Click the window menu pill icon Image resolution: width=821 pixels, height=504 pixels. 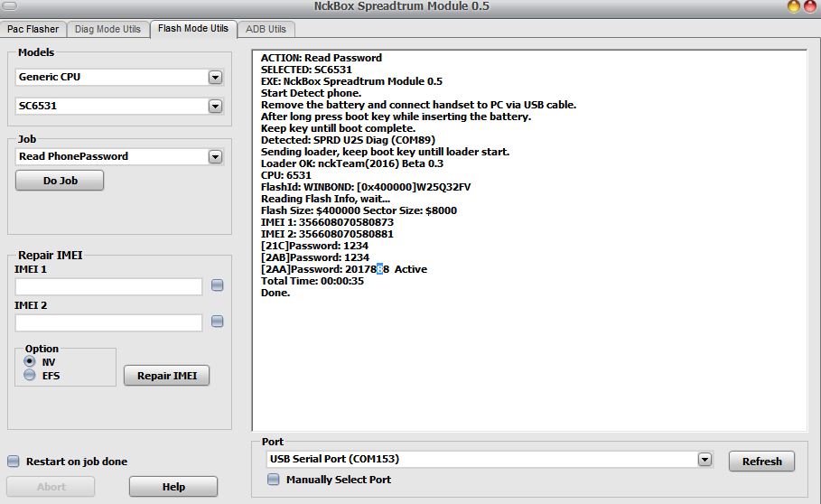pos(10,5)
